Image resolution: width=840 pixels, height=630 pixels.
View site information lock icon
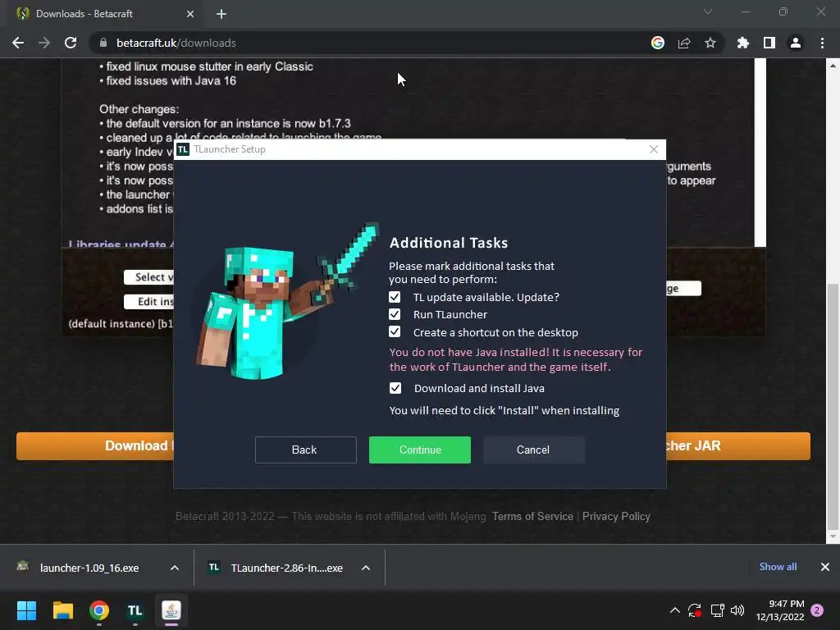(x=103, y=43)
